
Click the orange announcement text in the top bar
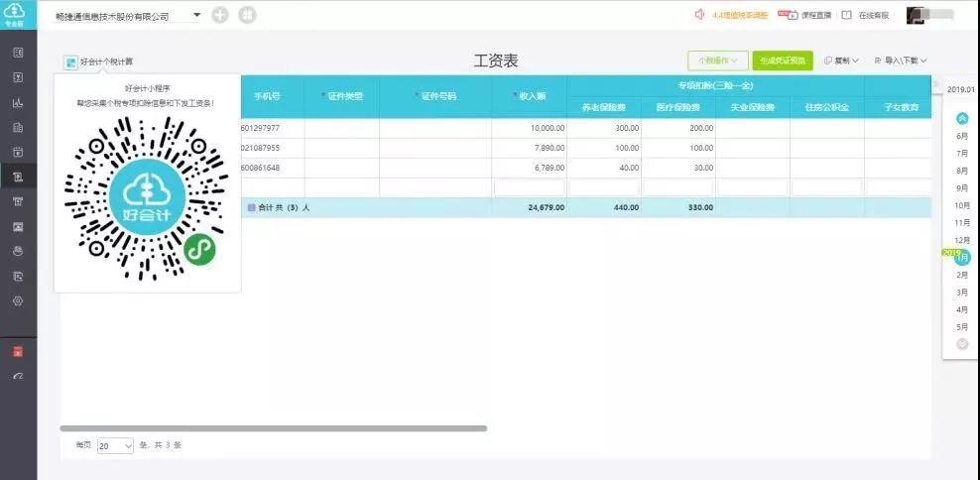(x=740, y=15)
